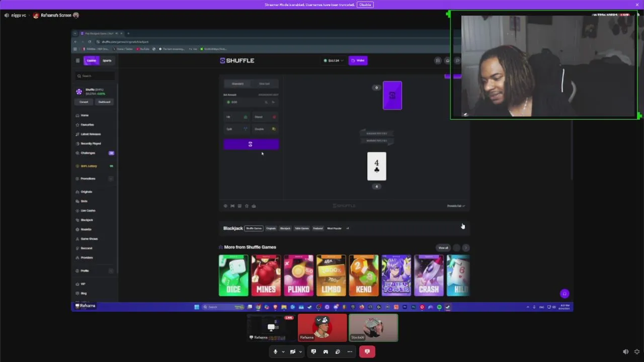Switch to the Casino tab
This screenshot has height=362, width=644.
[91, 60]
